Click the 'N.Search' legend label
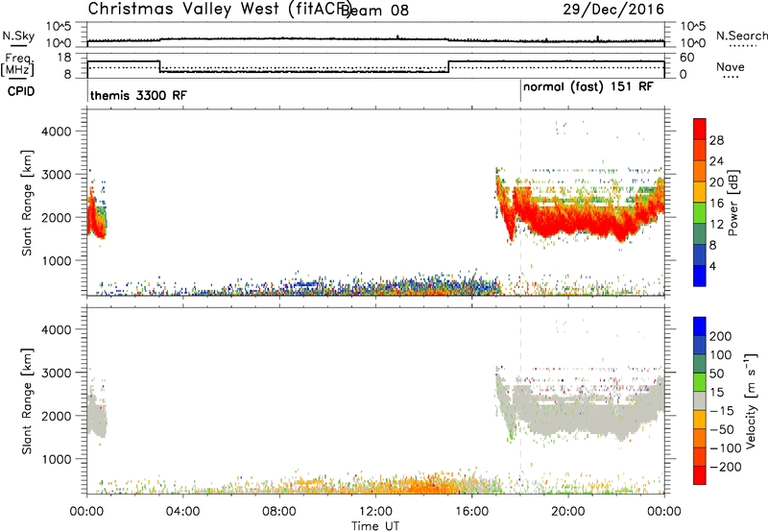Viewport: 768px width, 532px height. tap(741, 36)
